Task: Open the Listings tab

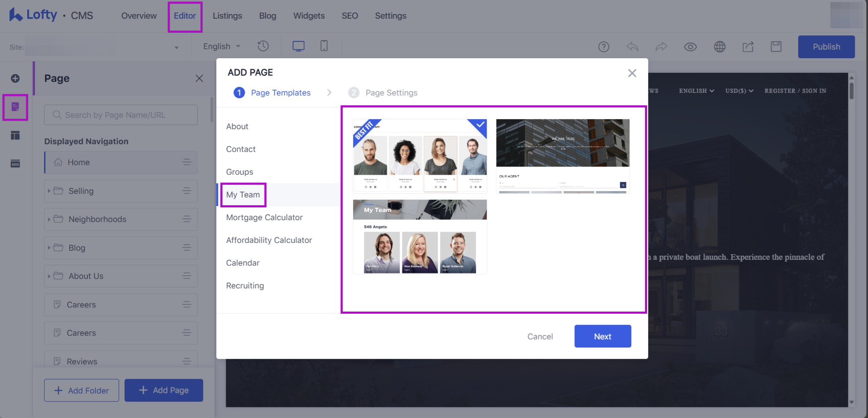Action: tap(227, 16)
